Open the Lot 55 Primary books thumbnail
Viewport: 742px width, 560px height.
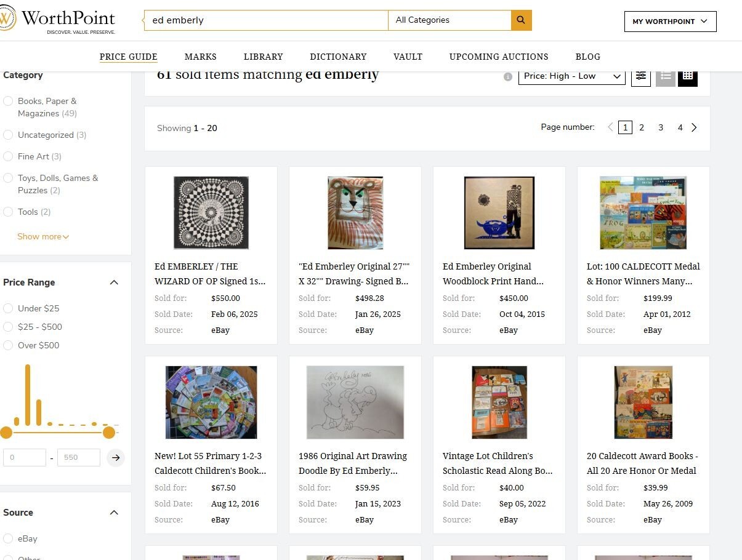[x=211, y=402]
